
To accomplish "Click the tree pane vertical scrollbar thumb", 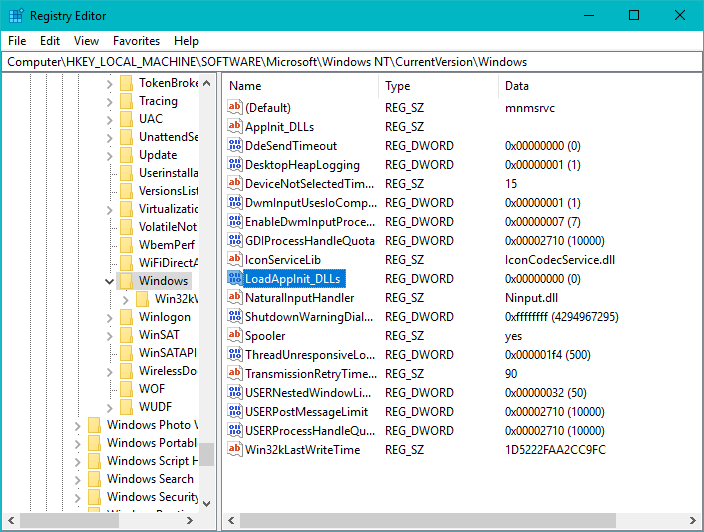I will click(x=207, y=454).
